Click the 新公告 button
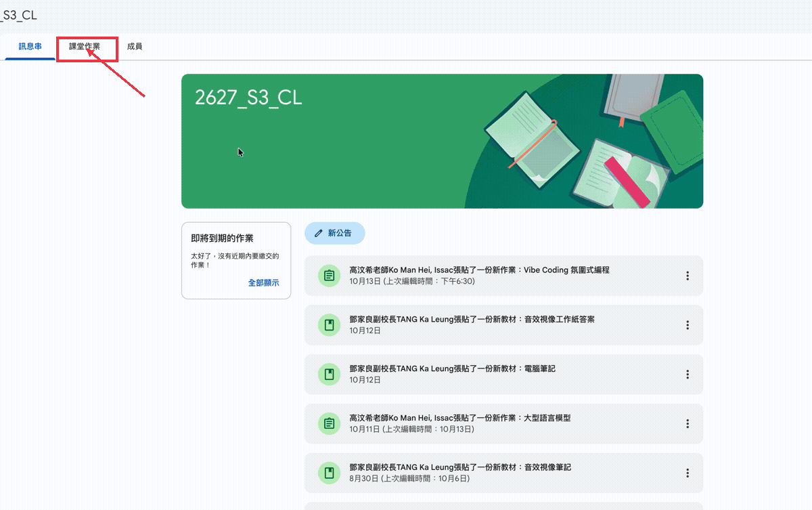This screenshot has height=510, width=812. (x=334, y=233)
